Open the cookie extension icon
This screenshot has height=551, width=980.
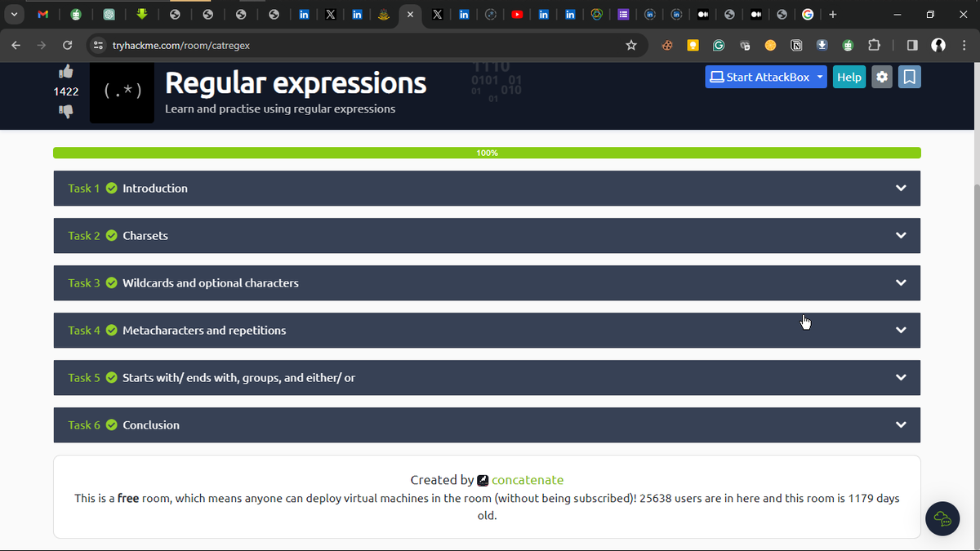coord(667,46)
